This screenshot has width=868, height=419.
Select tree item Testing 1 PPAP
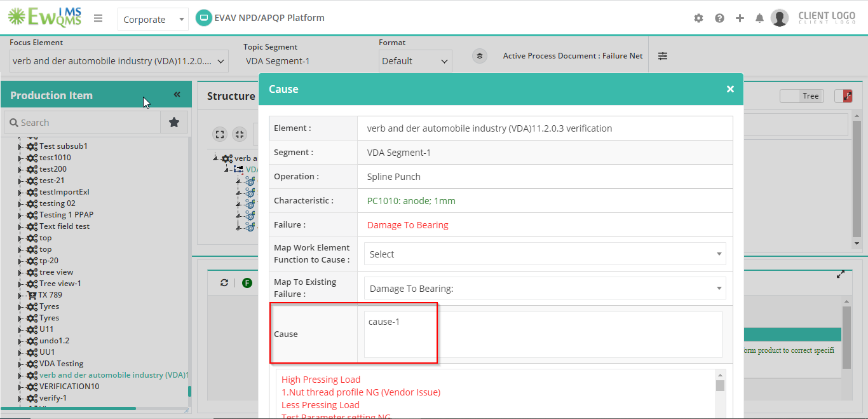pos(66,215)
